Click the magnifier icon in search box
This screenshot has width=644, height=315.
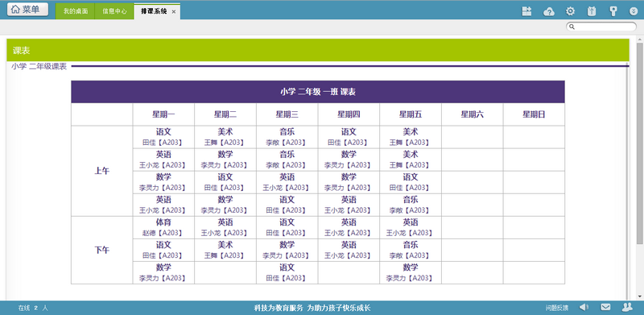[x=572, y=27]
